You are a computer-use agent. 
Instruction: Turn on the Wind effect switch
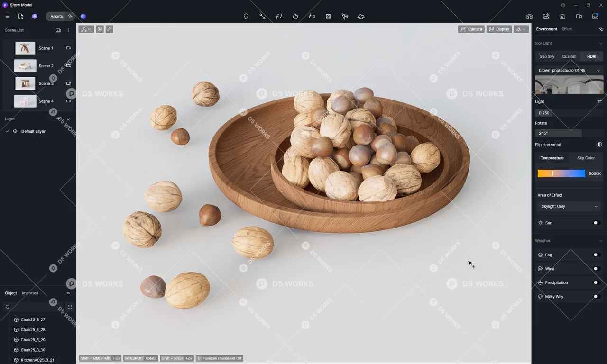point(596,269)
